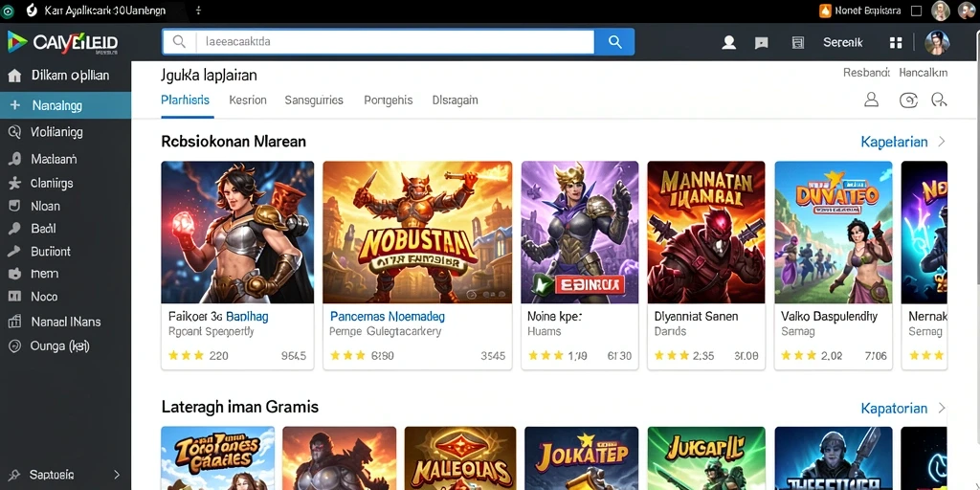Click the person outline icon under Resbandi
The height and width of the screenshot is (490, 980).
click(871, 100)
